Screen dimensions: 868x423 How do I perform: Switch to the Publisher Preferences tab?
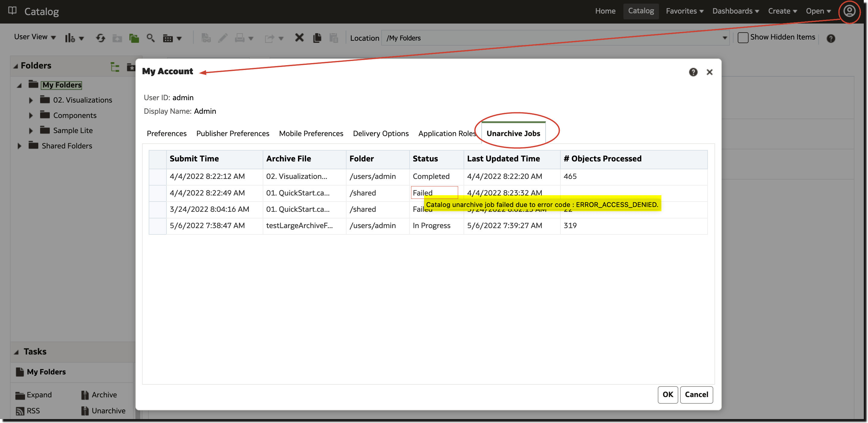[x=233, y=133]
